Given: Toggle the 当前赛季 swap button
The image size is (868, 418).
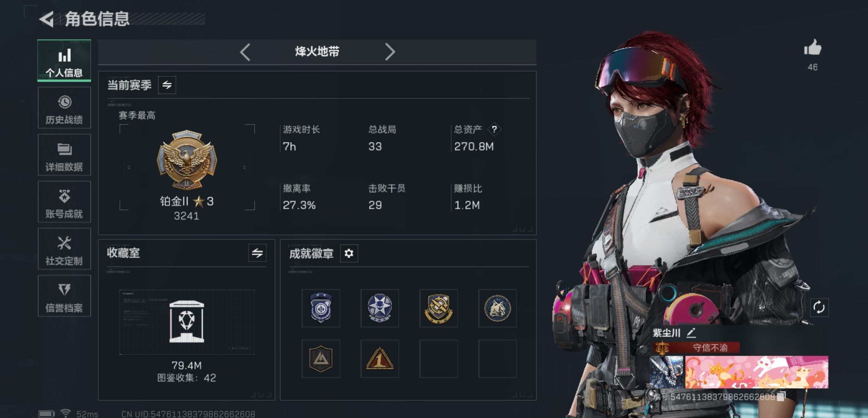Looking at the screenshot, I should point(167,85).
